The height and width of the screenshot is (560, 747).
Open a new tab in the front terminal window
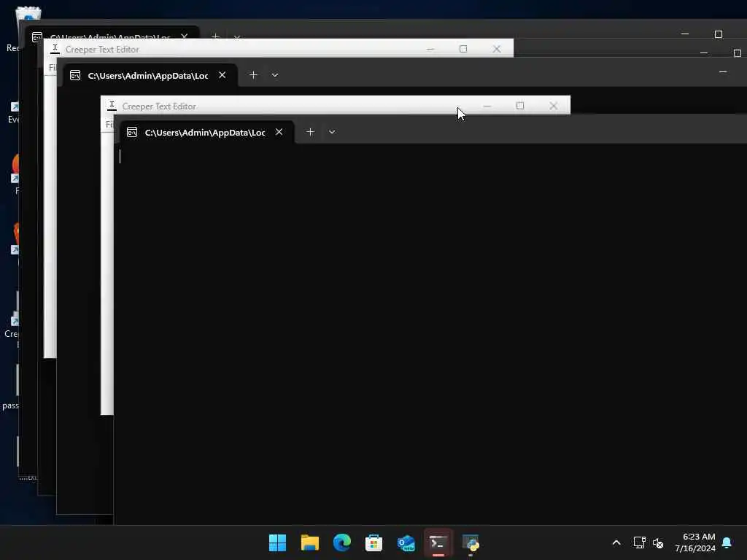click(310, 132)
